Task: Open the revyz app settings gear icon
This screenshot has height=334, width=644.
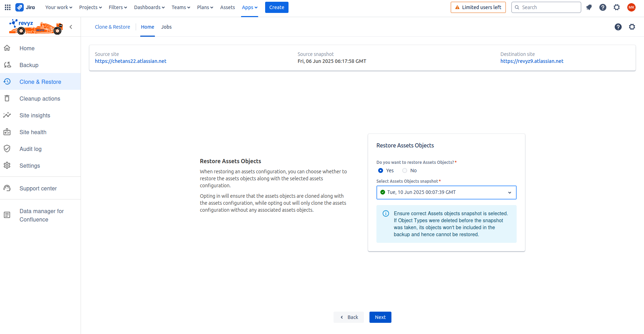Action: pyautogui.click(x=632, y=27)
